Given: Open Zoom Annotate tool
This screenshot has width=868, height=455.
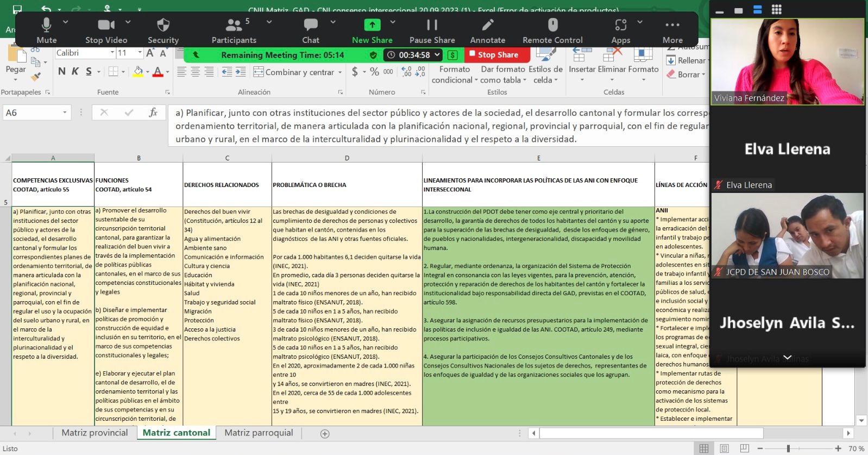Looking at the screenshot, I should click(x=487, y=30).
